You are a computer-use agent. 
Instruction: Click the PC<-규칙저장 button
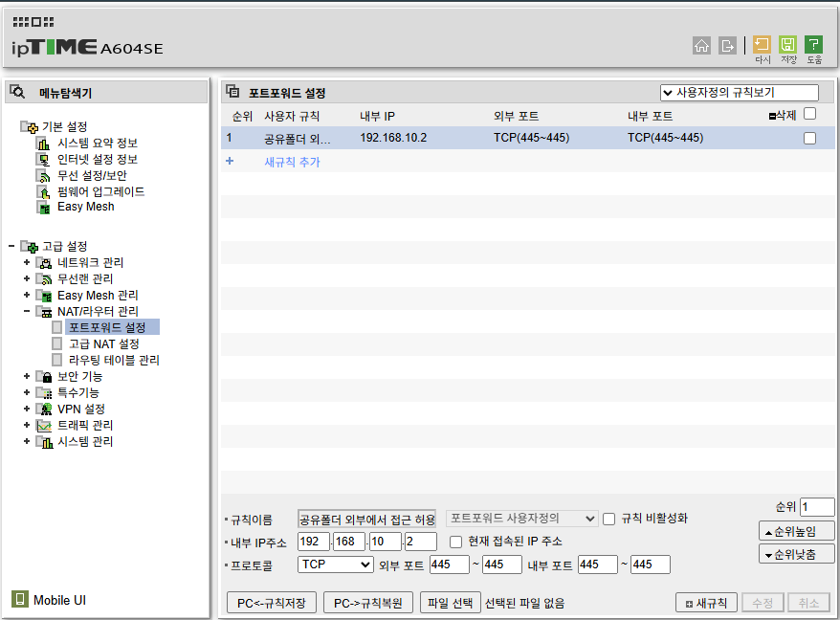coord(272,603)
